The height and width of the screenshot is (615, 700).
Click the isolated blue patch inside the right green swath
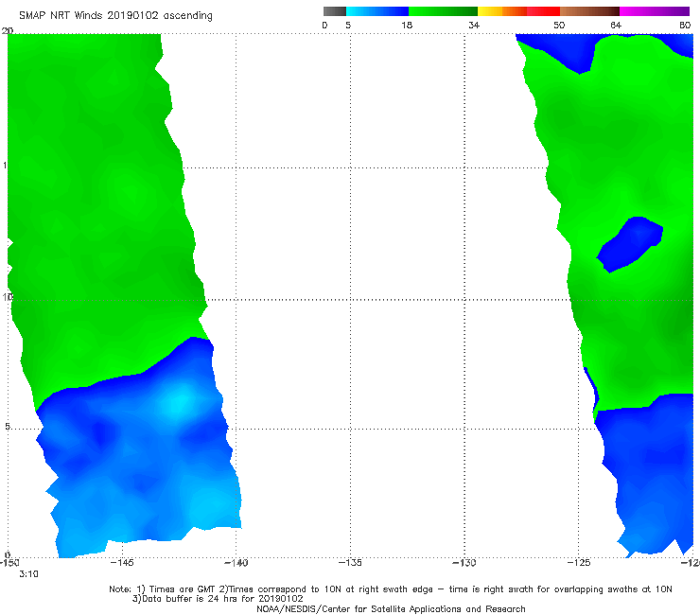click(x=630, y=245)
